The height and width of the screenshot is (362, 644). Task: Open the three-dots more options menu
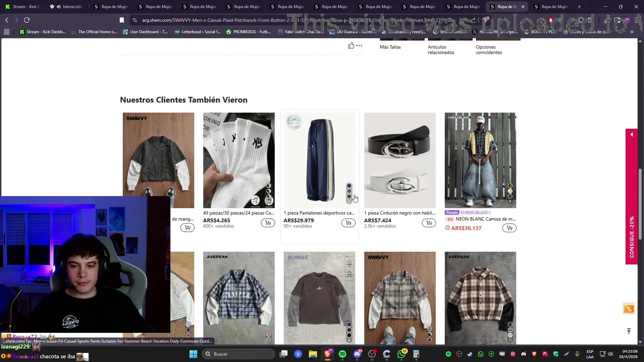pos(359,46)
